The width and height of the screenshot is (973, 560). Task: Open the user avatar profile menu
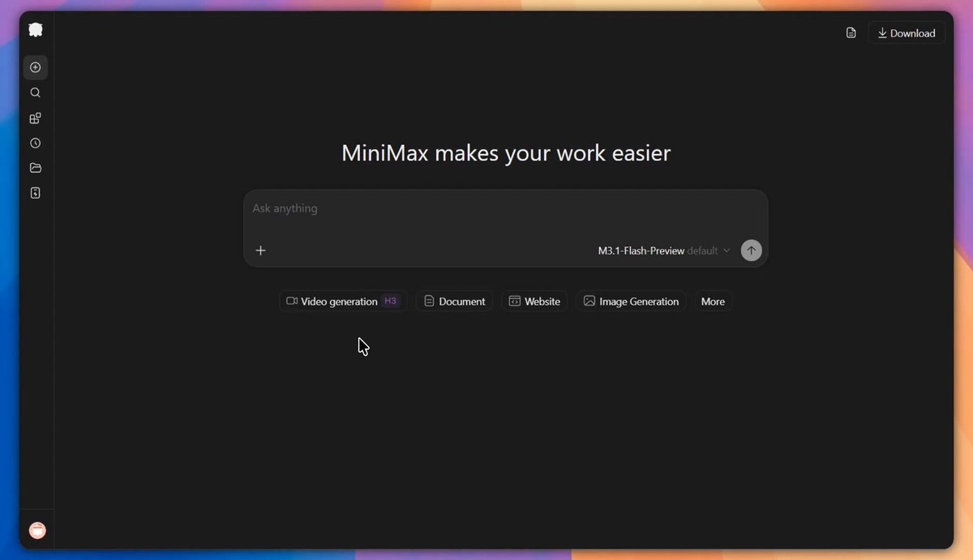click(x=37, y=530)
